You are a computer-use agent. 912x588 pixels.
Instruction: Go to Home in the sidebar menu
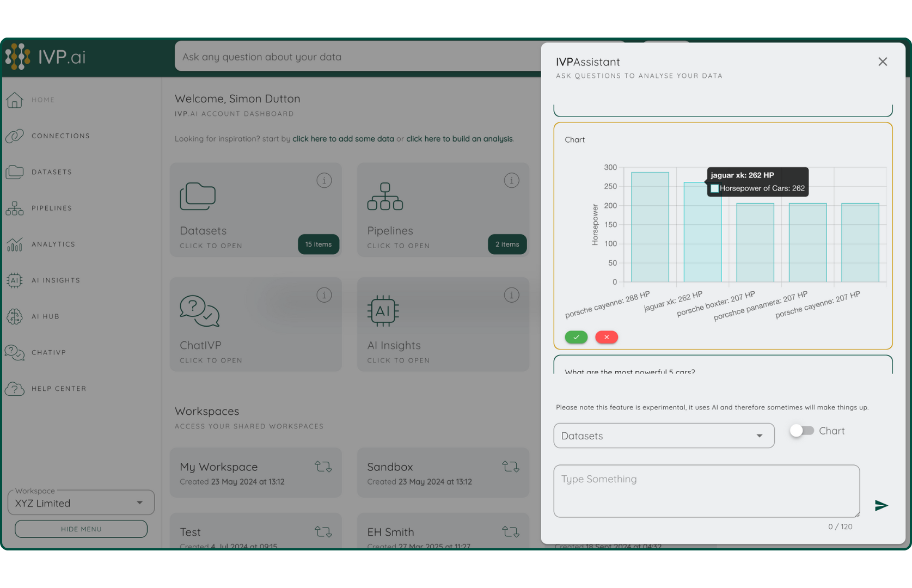pos(43,100)
